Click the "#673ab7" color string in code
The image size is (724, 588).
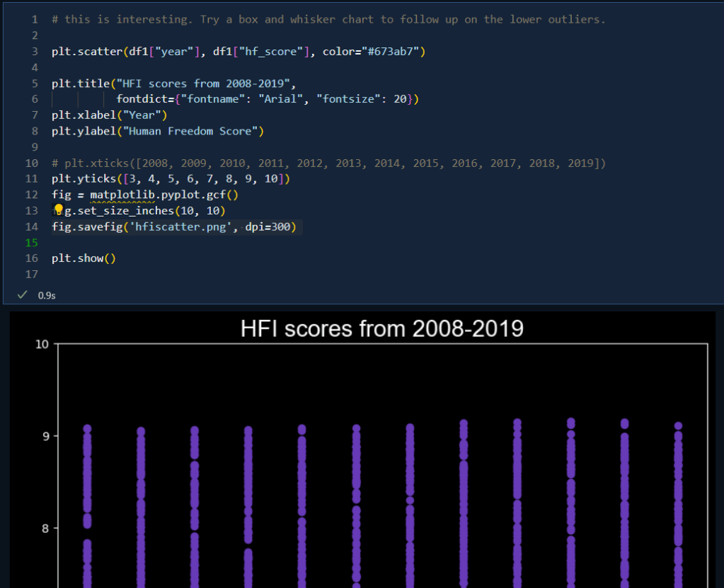(371, 52)
